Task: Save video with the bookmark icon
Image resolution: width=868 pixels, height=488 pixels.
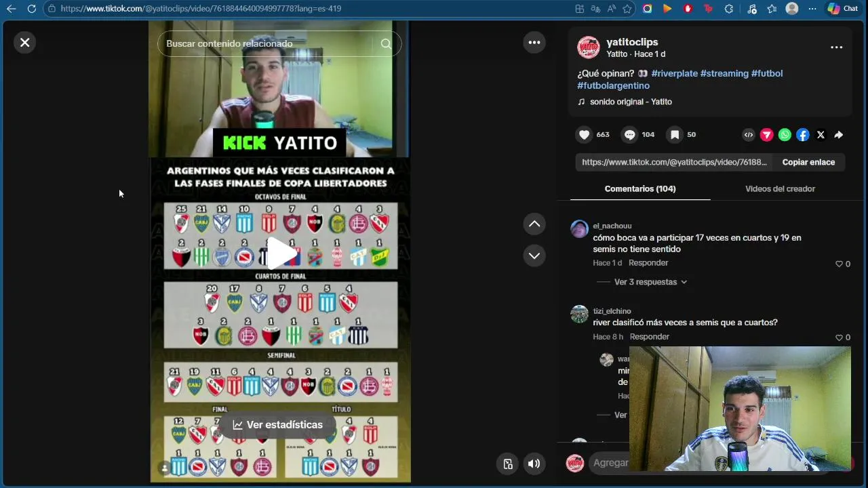Action: (x=675, y=135)
